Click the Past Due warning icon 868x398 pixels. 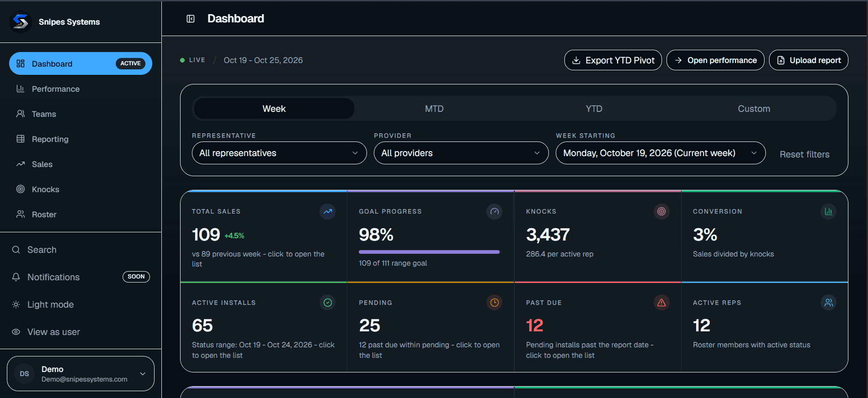(x=661, y=302)
